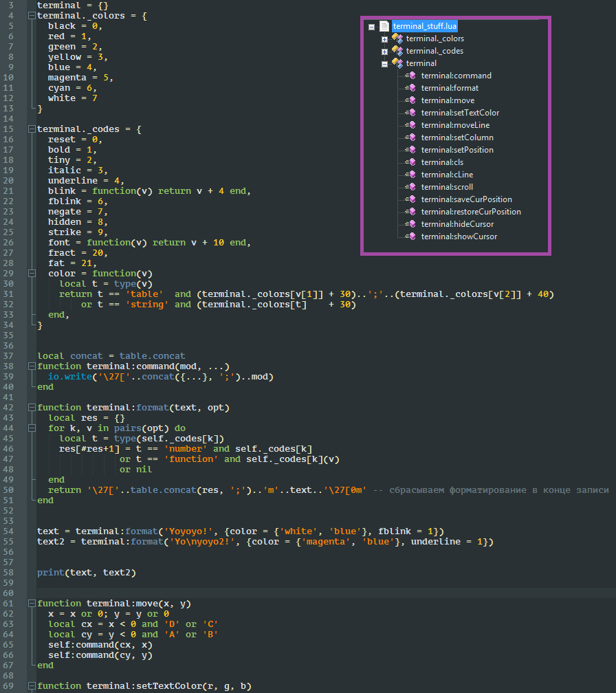Expand the terminal._colors node in outline
The width and height of the screenshot is (616, 693).
coord(384,39)
